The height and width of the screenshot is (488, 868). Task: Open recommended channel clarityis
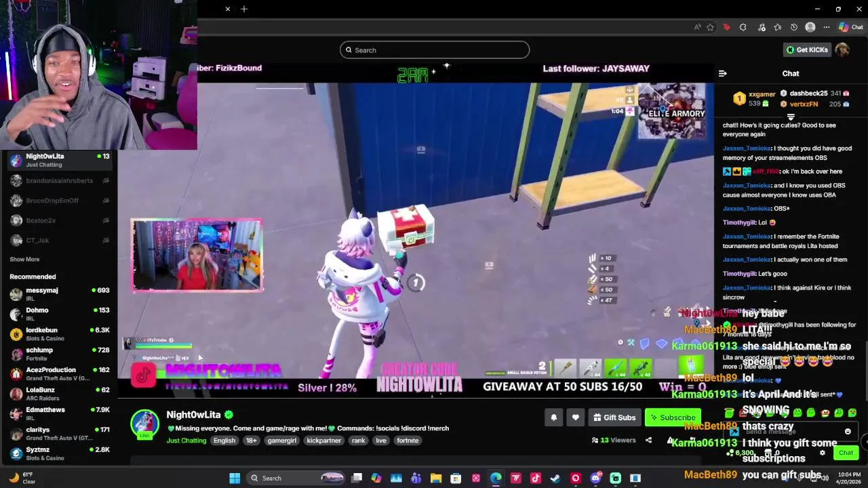pos(59,434)
